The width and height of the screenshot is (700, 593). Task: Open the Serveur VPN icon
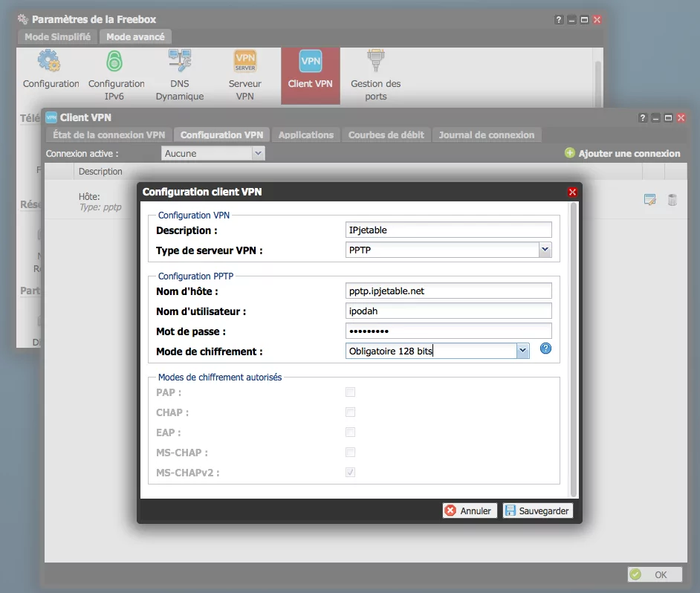244,62
